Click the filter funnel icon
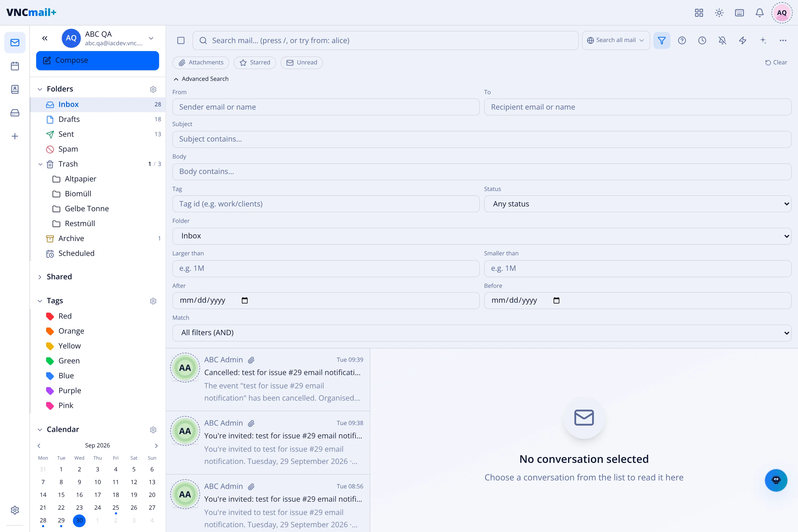 [x=662, y=40]
